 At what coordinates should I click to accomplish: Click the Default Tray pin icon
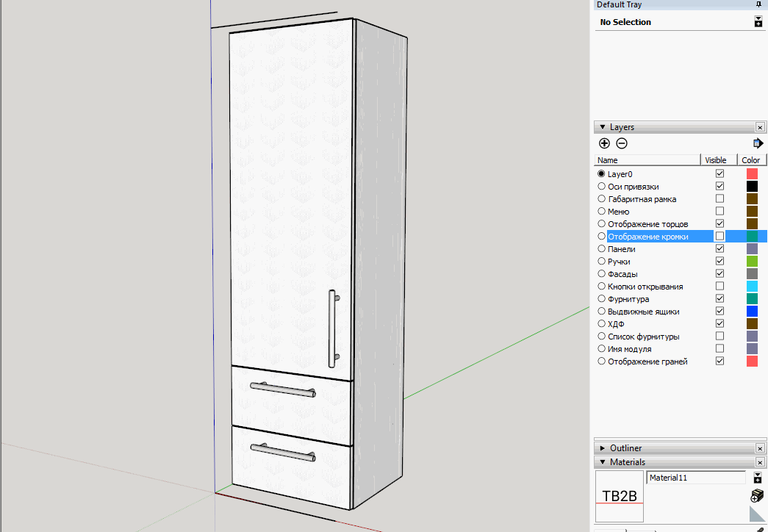[x=758, y=4]
